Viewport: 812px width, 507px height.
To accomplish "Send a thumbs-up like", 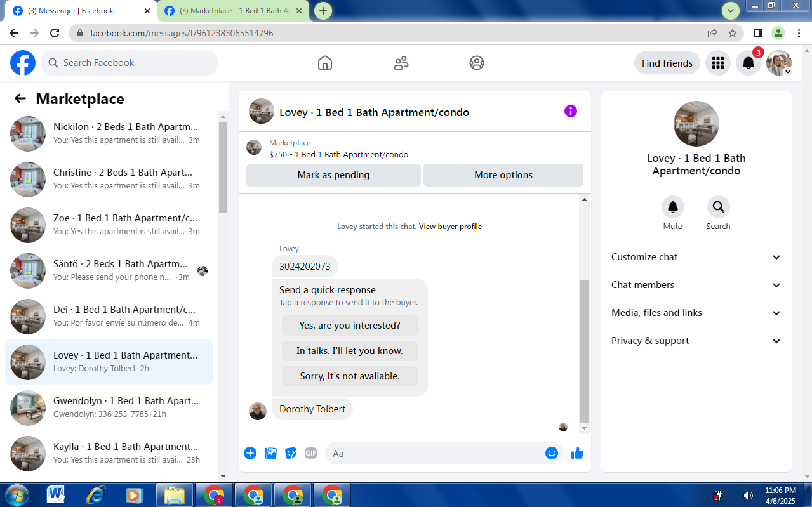I will click(577, 453).
